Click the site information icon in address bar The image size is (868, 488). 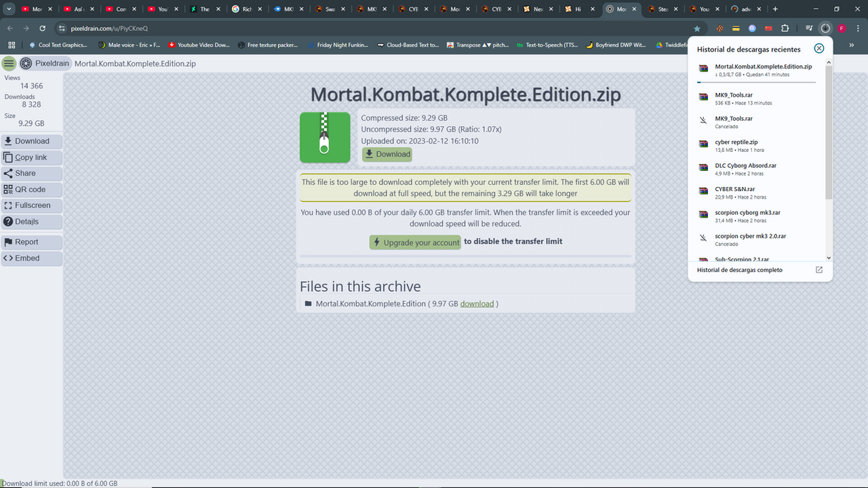(62, 28)
